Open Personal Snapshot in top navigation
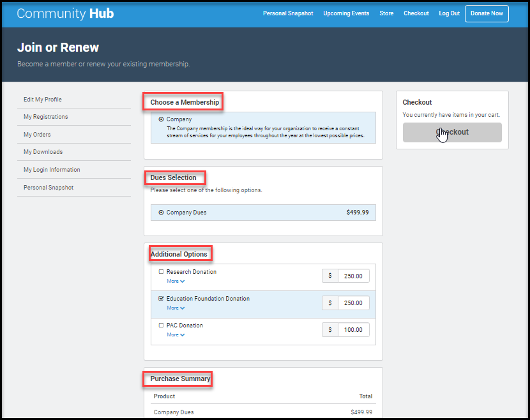The width and height of the screenshot is (530, 420). coord(288,13)
